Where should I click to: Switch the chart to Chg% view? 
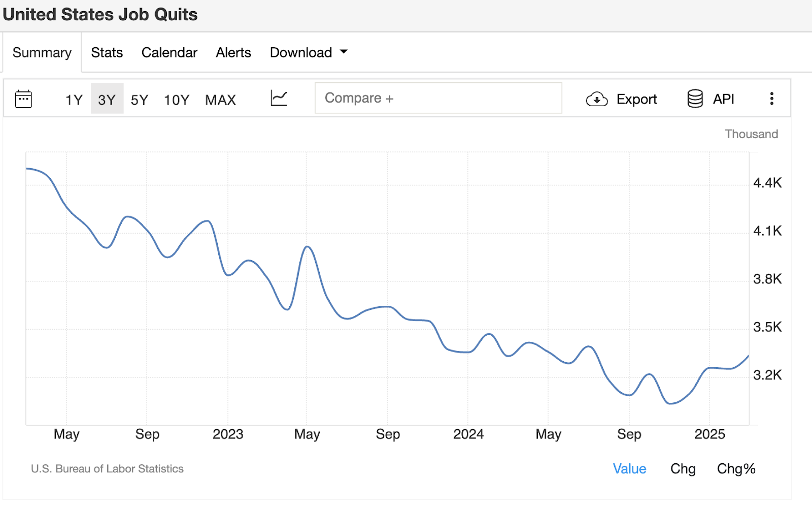click(736, 468)
